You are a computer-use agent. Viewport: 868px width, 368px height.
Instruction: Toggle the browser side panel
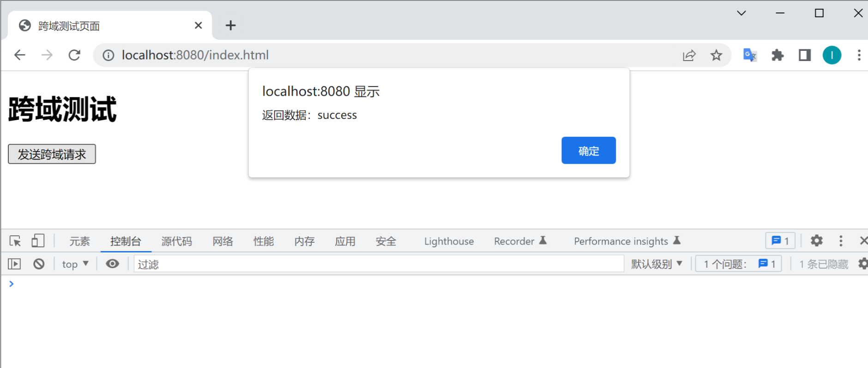pos(805,55)
